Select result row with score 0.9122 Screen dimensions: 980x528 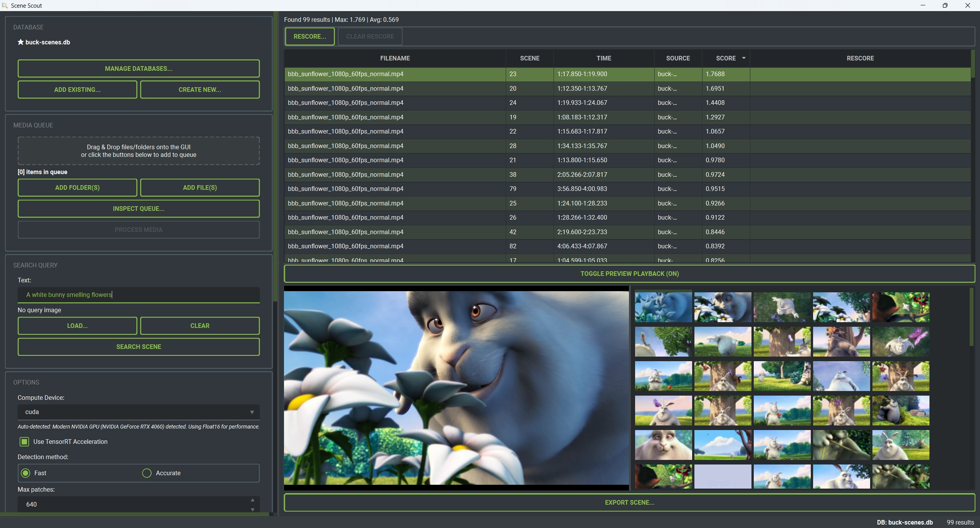pyautogui.click(x=628, y=217)
